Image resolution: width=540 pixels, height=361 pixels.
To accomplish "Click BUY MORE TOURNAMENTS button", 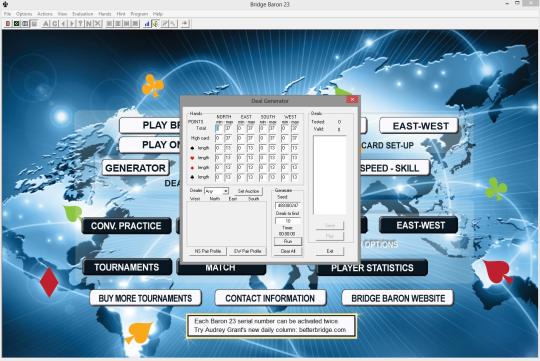I will tap(145, 298).
